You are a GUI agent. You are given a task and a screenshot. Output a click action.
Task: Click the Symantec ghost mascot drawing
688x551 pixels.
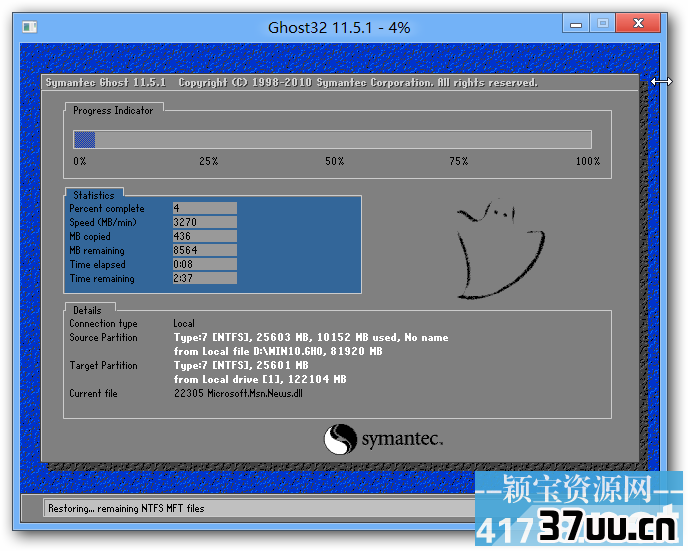501,249
